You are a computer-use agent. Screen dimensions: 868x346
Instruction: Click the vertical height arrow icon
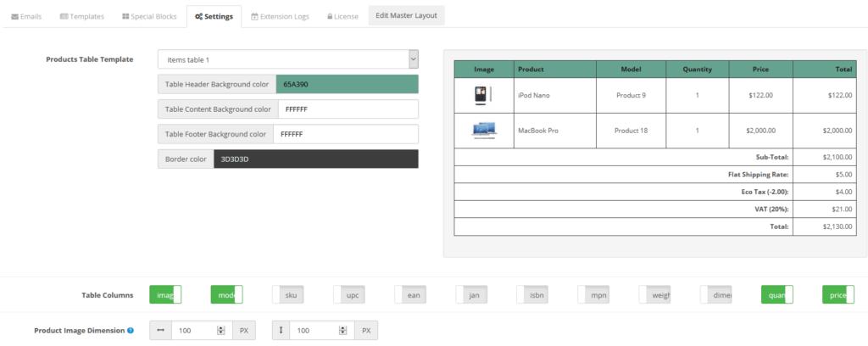281,331
